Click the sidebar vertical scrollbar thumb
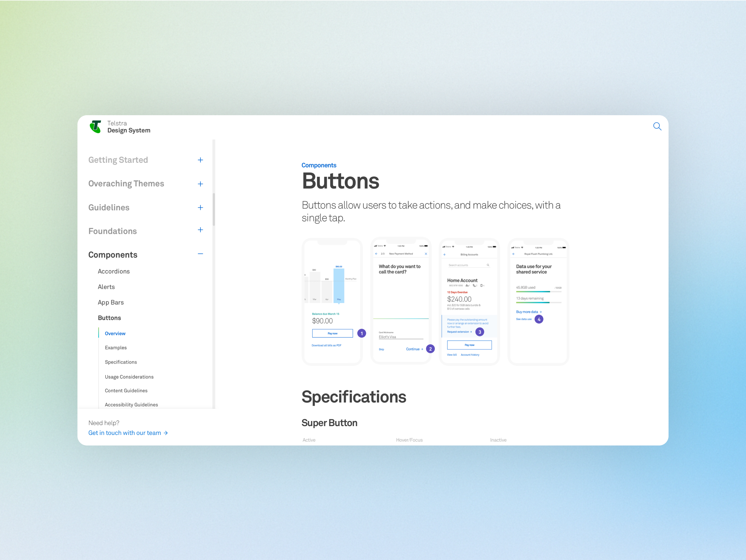This screenshot has height=560, width=746. point(214,209)
